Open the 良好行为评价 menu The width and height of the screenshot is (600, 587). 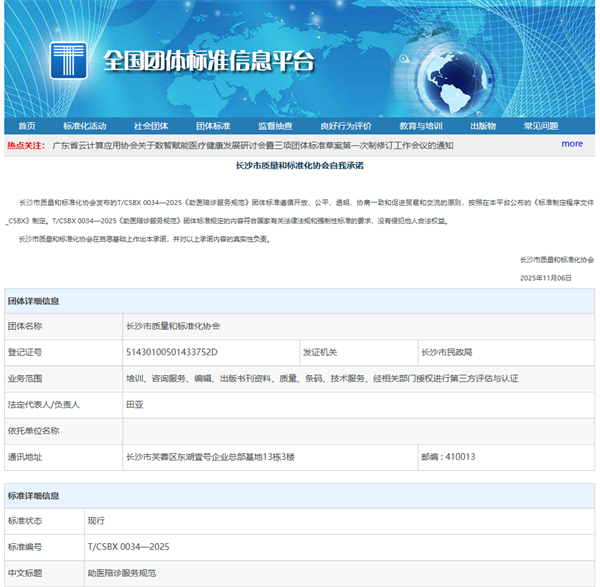click(346, 126)
